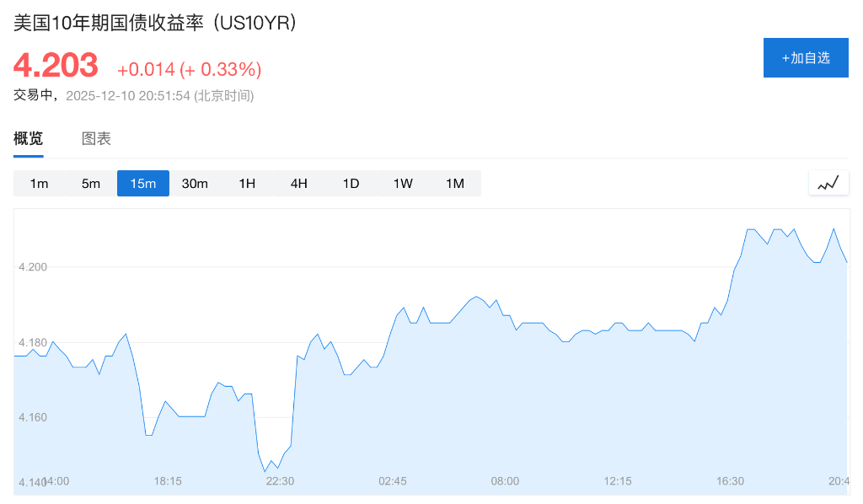Change timeframe to 1W
Viewport: 863px width, 504px height.
pos(403,184)
